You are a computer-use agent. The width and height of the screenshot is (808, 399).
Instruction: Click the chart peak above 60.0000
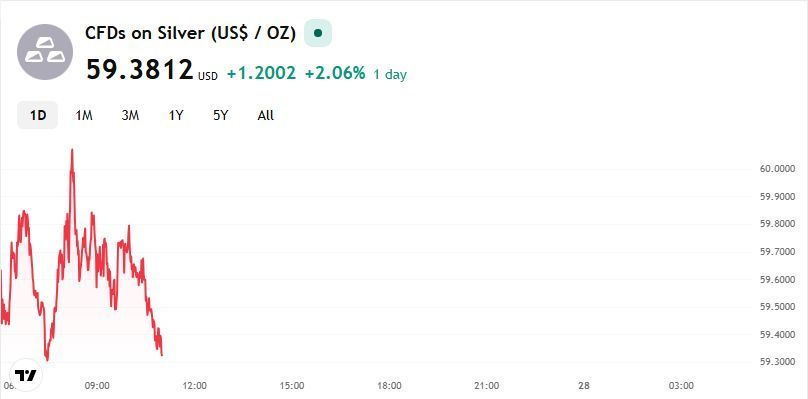(72, 151)
